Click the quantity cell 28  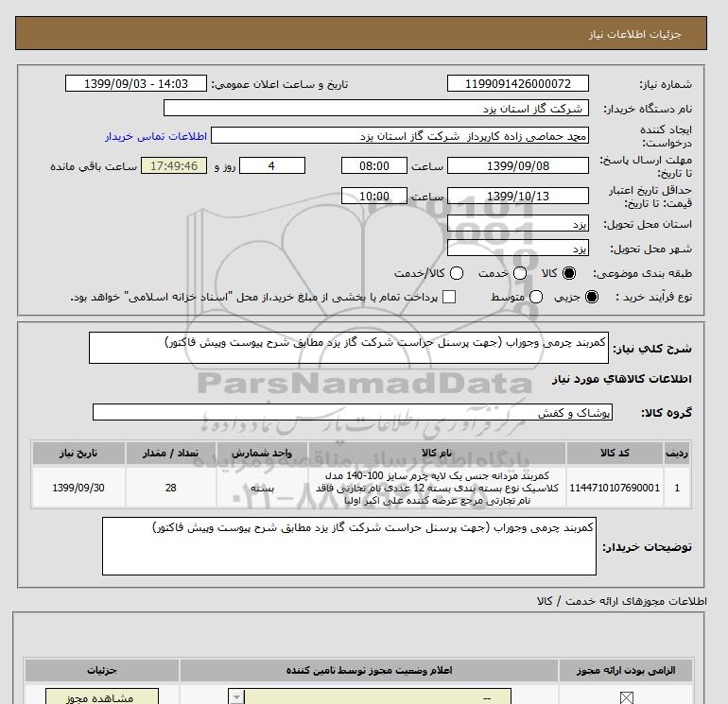tap(170, 488)
